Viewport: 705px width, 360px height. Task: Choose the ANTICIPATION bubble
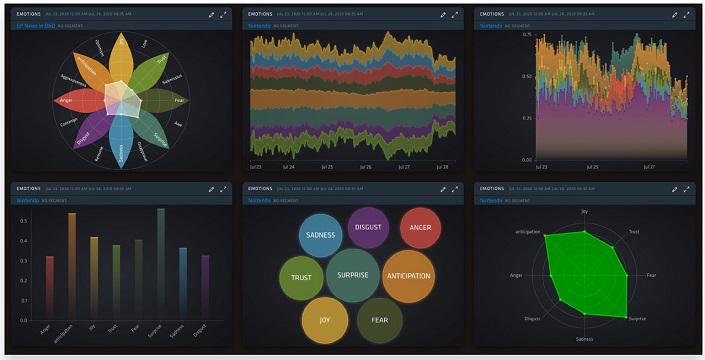[x=409, y=276]
